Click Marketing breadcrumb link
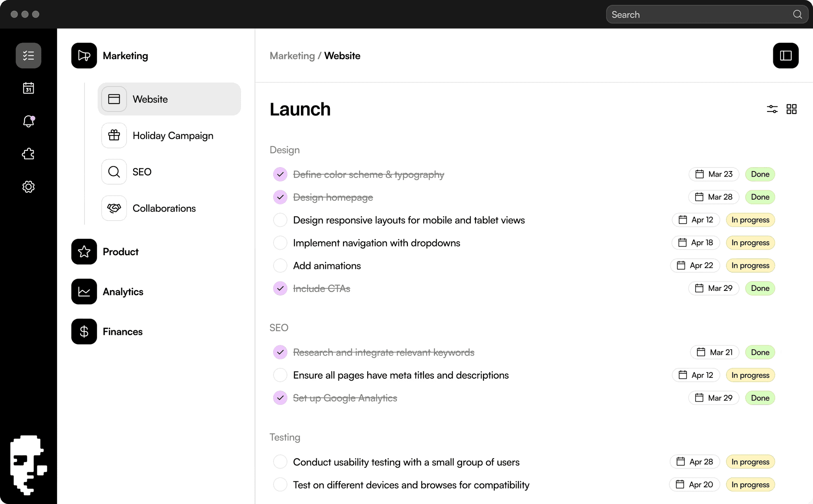Image resolution: width=813 pixels, height=504 pixels. (x=292, y=56)
